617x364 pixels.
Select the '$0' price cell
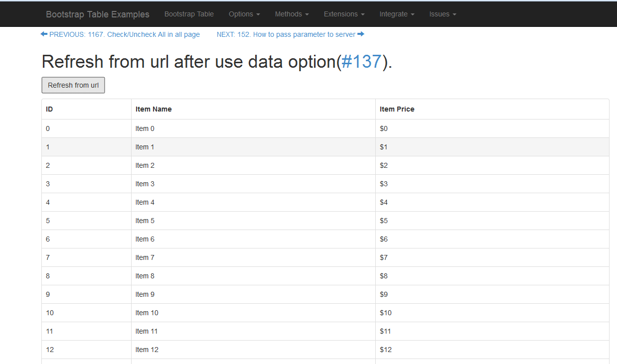click(x=492, y=128)
